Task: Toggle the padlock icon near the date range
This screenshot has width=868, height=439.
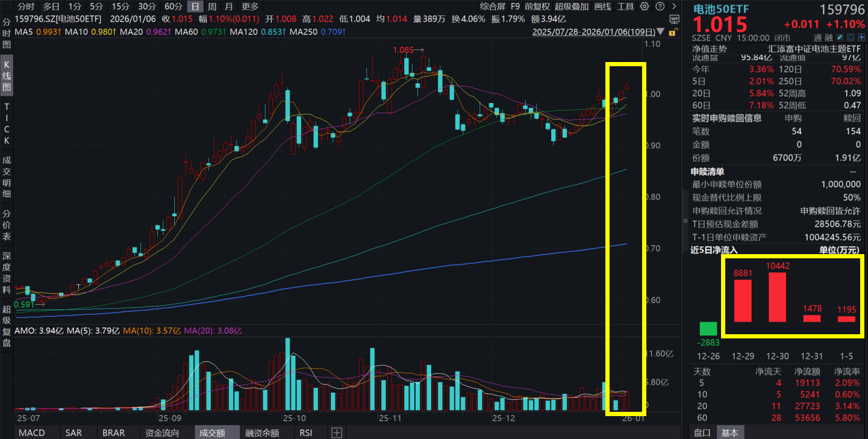Action: [x=672, y=32]
